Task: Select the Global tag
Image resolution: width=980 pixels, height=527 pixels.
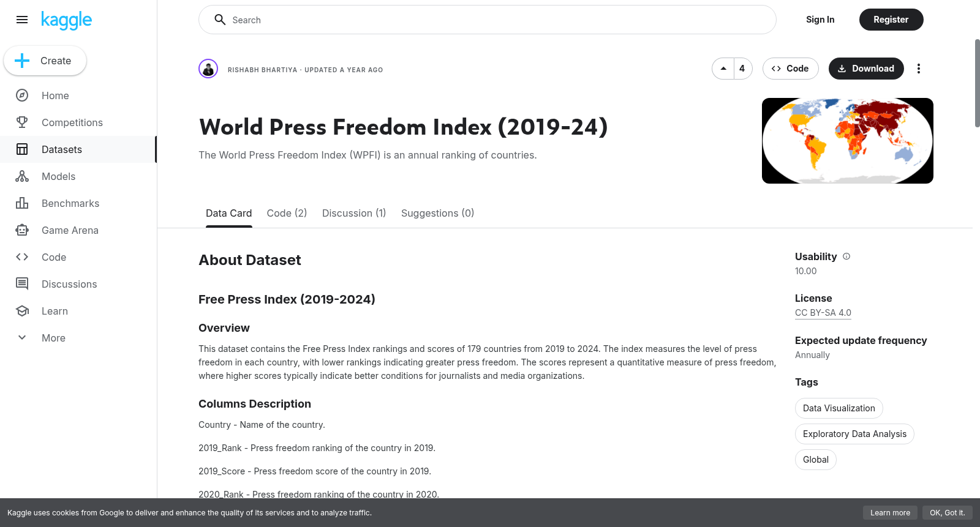Action: (815, 460)
